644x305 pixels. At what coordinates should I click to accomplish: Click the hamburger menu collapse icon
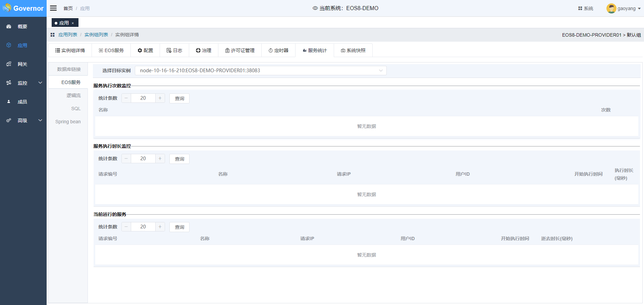click(x=53, y=8)
